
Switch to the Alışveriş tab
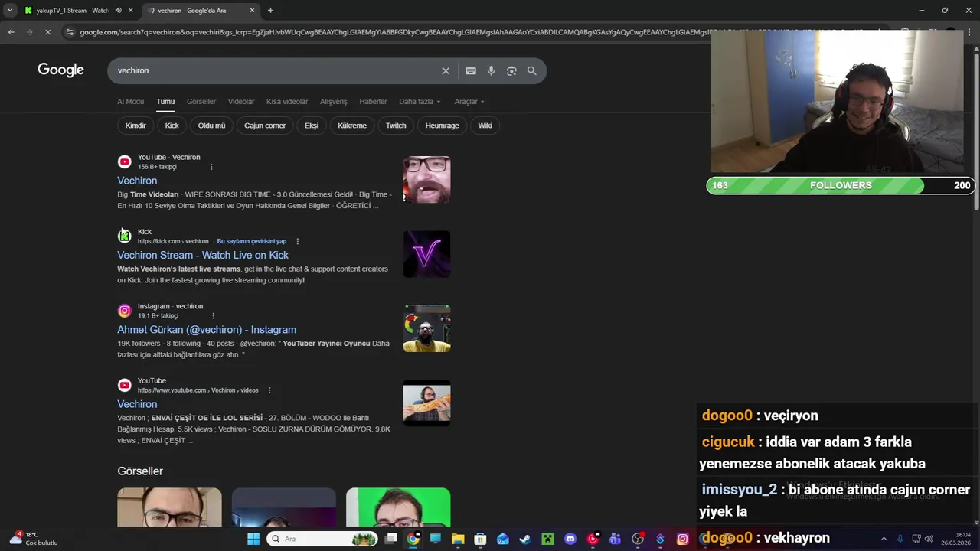333,102
